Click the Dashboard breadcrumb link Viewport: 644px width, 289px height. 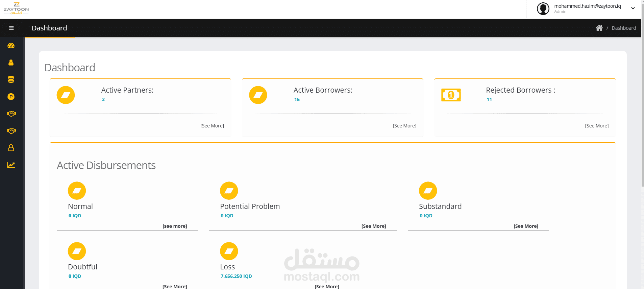pyautogui.click(x=624, y=28)
